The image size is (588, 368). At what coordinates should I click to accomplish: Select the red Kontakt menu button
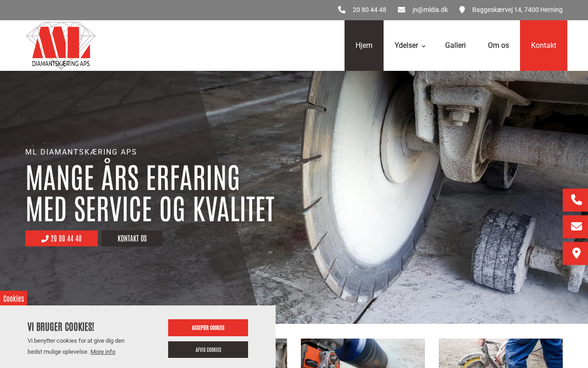543,46
